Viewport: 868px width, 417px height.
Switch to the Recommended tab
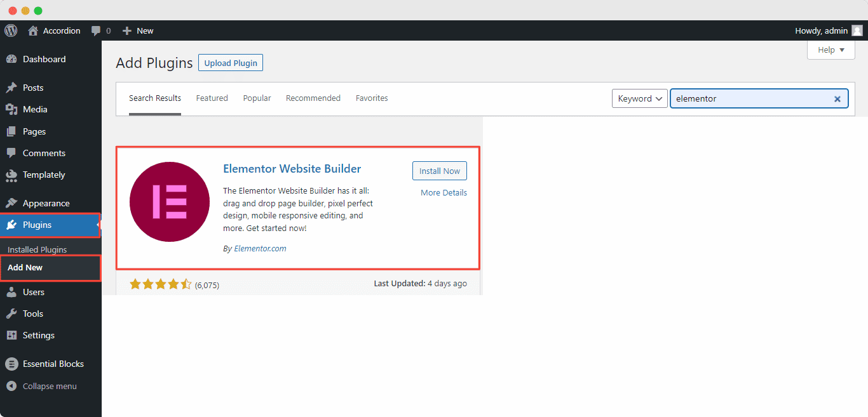313,98
